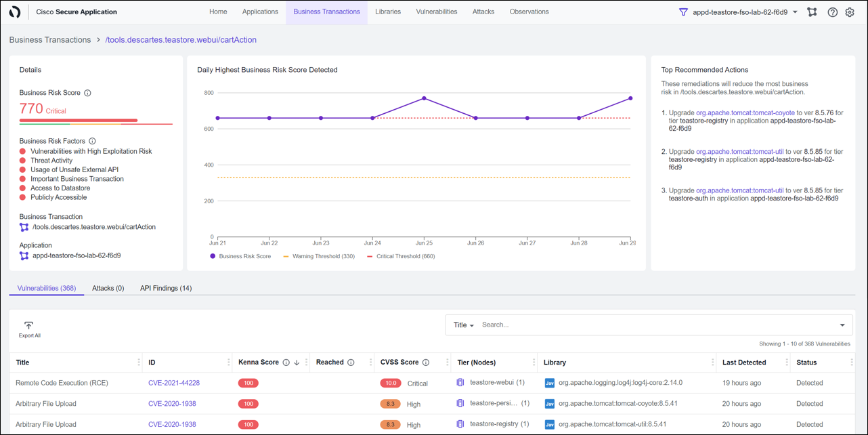
Task: Click info icon beside Business Risk Score
Action: point(87,93)
